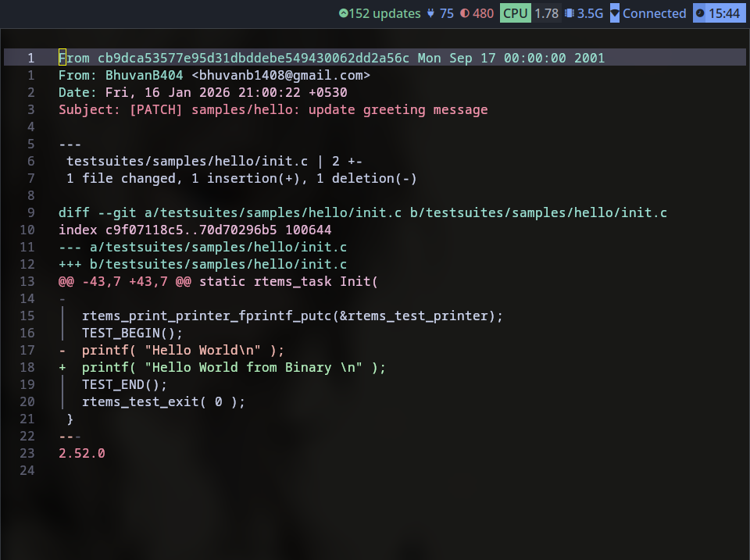Image resolution: width=750 pixels, height=560 pixels.
Task: Click the Connected network status label
Action: [x=654, y=13]
